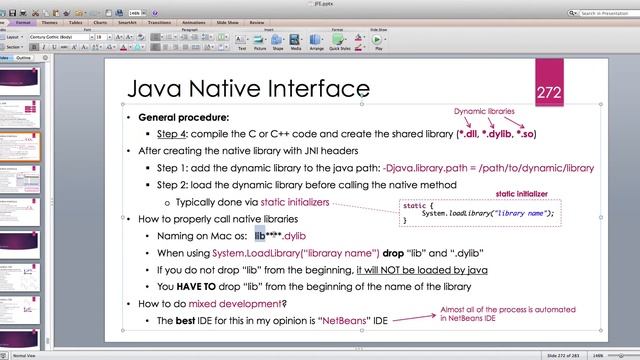Close the slide pane with its X button
The width and height of the screenshot is (640, 360).
(45, 58)
